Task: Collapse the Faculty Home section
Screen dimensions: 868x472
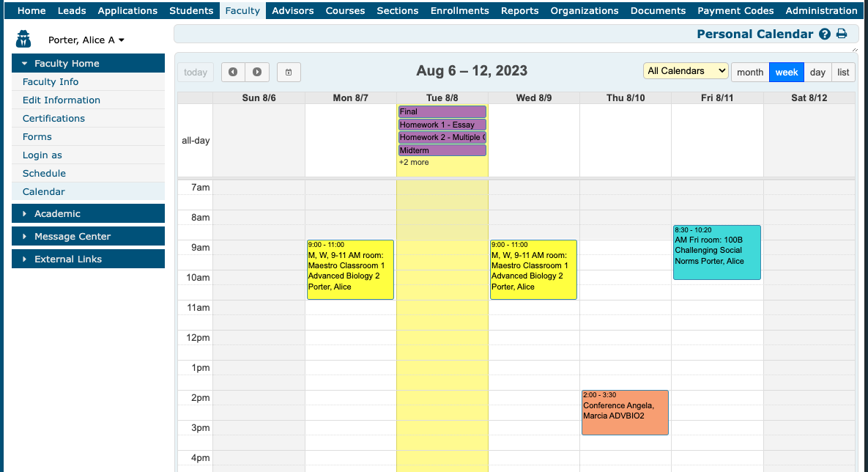Action: coord(88,64)
